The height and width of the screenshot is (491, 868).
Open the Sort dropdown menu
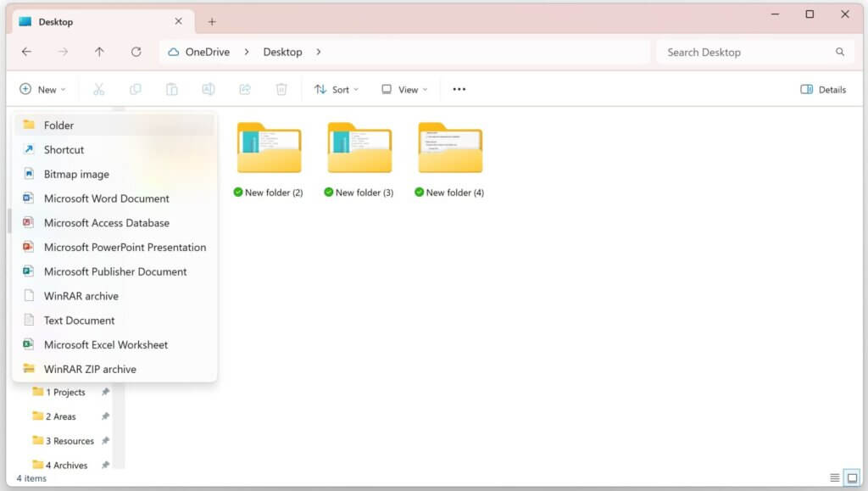[337, 89]
